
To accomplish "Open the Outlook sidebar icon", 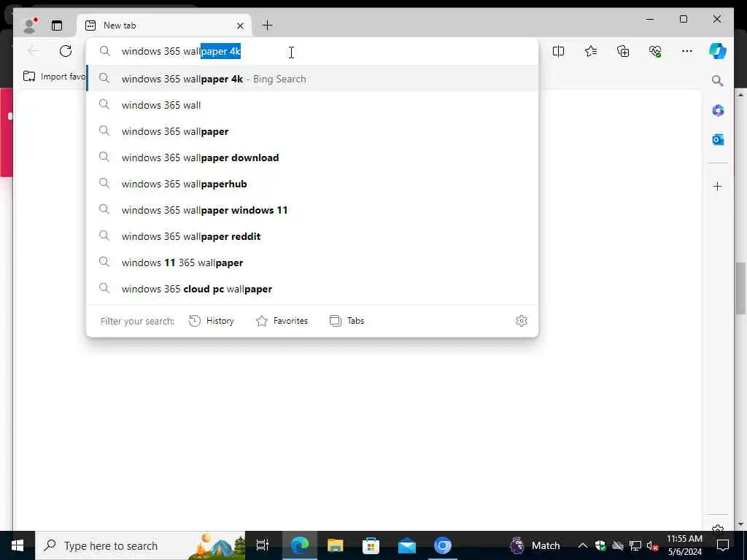I will pos(718,139).
